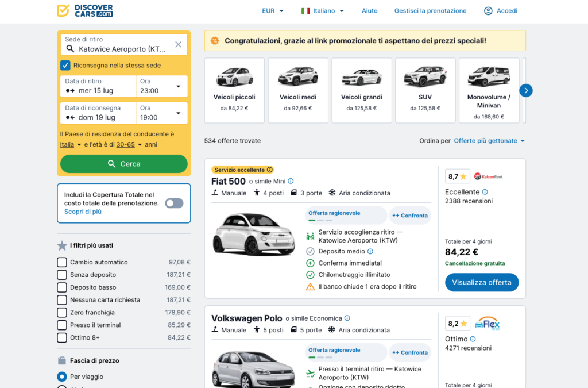Select Veicoli grandi category
588x388 pixels.
coord(362,90)
